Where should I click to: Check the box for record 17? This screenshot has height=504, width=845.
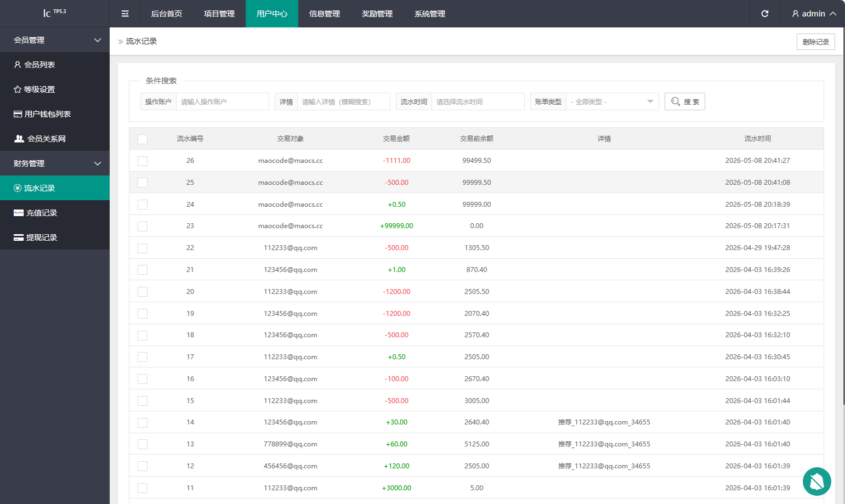[x=143, y=357]
